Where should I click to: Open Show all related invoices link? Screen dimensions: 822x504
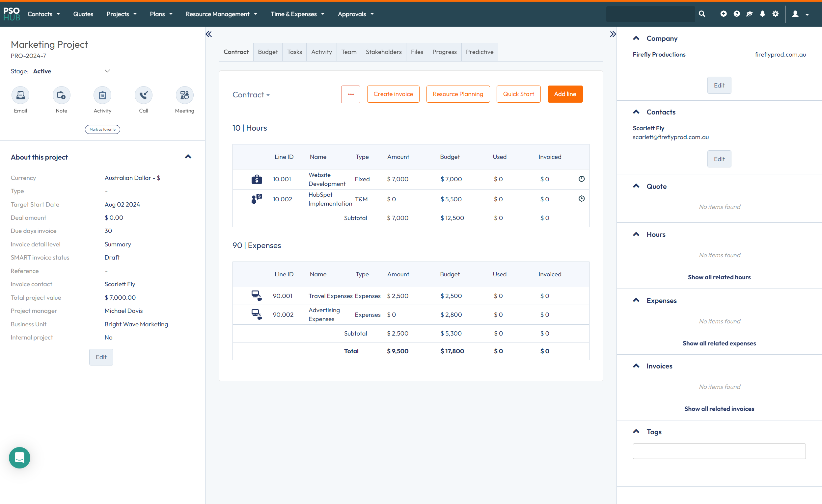719,409
